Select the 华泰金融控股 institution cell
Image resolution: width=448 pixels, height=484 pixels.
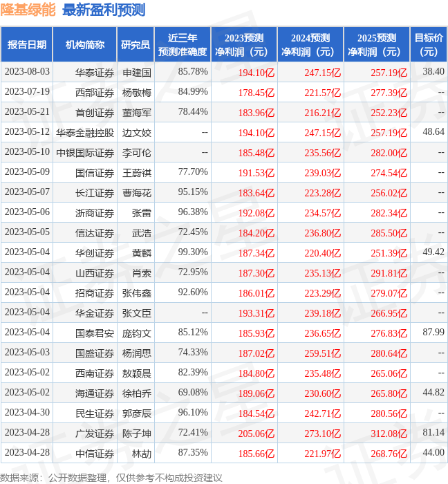tap(85, 133)
